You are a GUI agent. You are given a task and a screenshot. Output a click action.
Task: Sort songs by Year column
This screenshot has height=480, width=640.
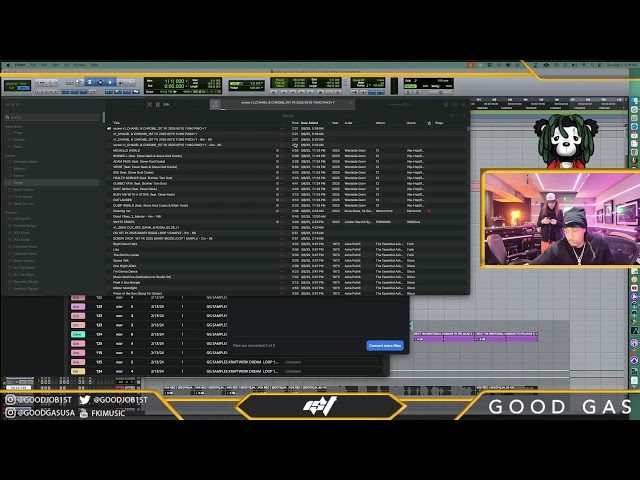click(x=335, y=123)
